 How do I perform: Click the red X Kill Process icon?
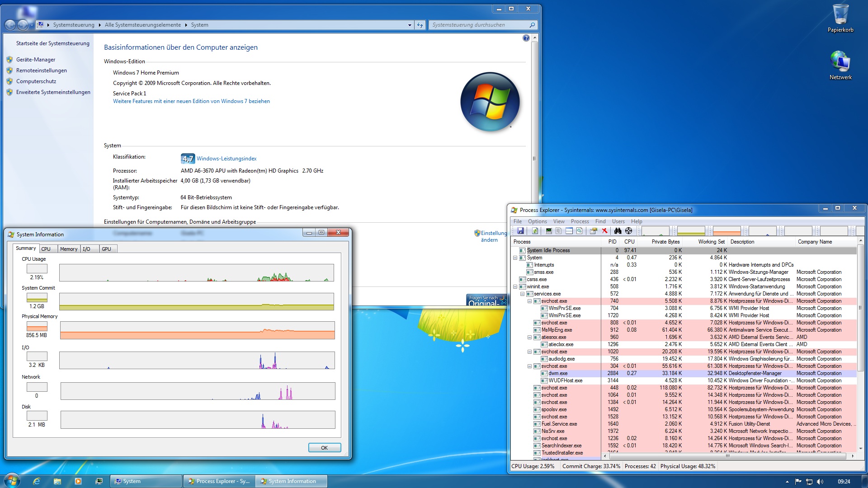click(x=604, y=231)
